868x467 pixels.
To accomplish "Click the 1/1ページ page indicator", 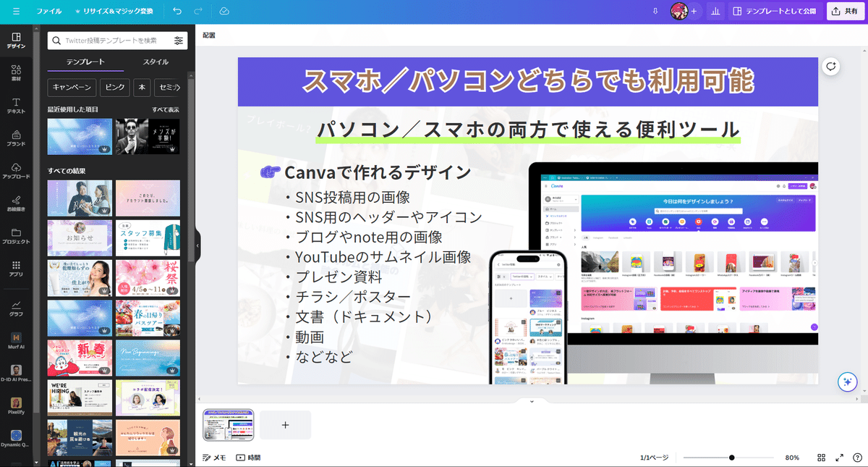I will (654, 458).
